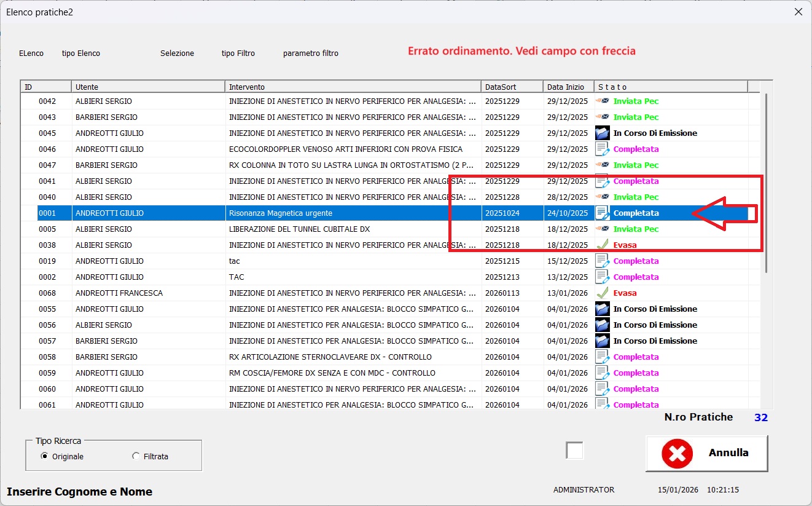
Task: Click the folder icon in row 0056
Action: [602, 325]
